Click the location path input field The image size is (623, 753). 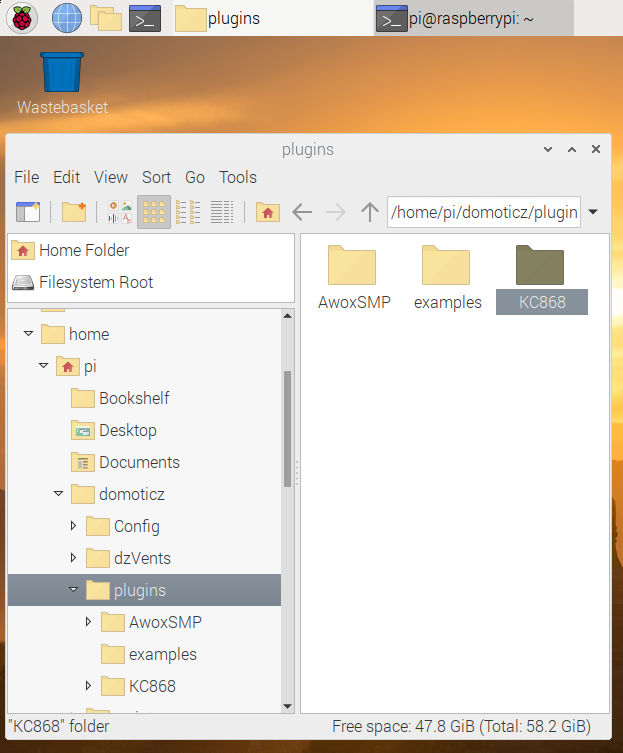tap(483, 212)
